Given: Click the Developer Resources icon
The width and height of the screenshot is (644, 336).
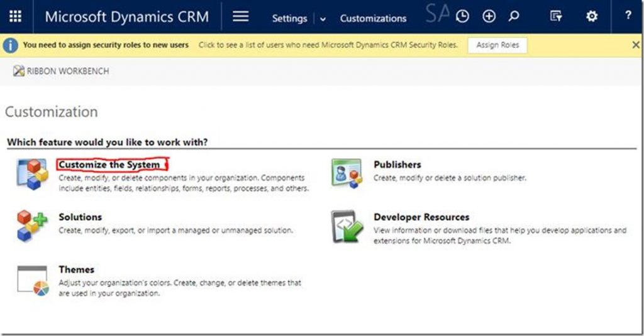Looking at the screenshot, I should click(347, 226).
